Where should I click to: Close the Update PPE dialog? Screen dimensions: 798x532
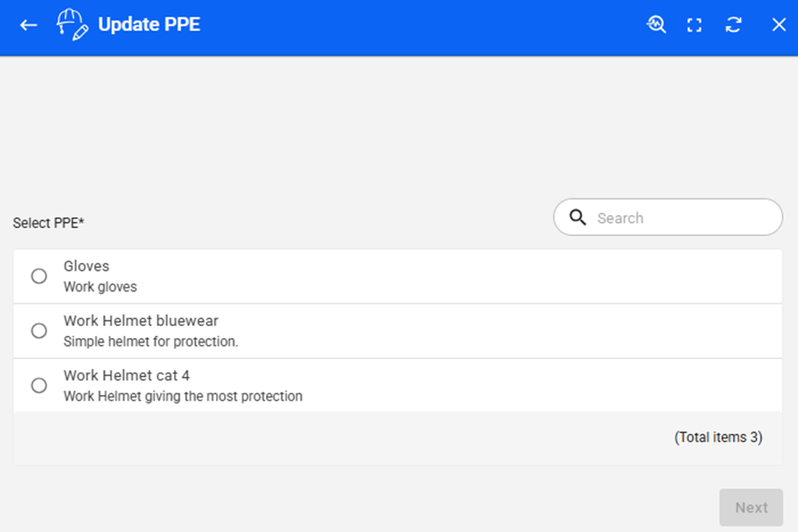[779, 25]
